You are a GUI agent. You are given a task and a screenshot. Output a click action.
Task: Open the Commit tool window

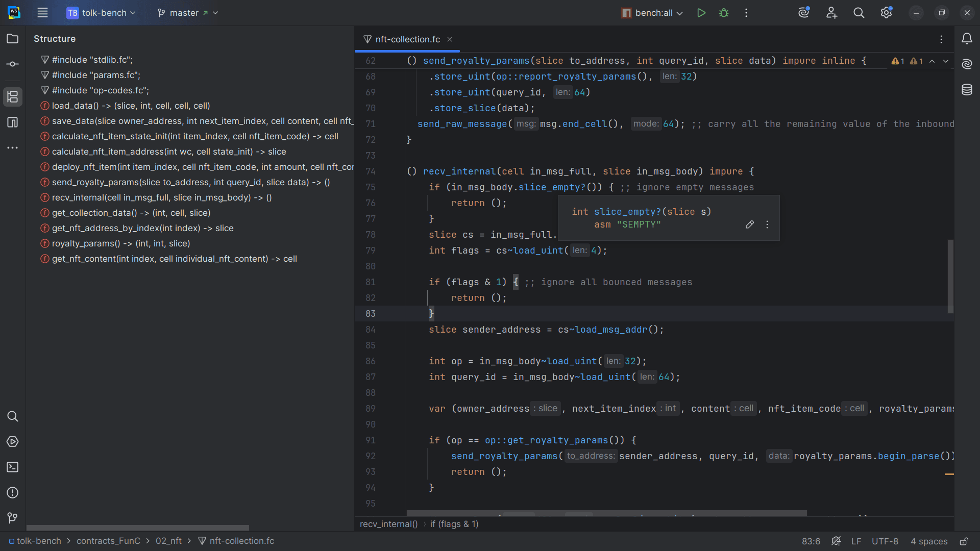click(13, 64)
